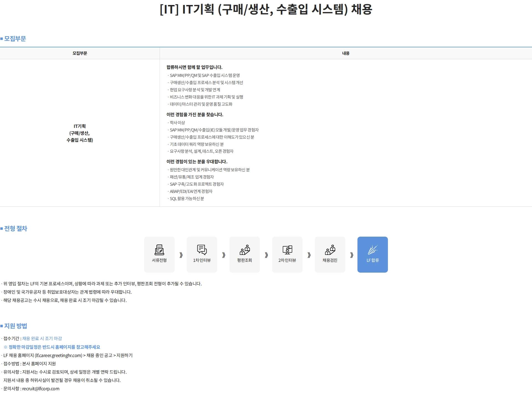Click the 채용검진 people icon
Screen dimensions: 532x398
point(330,250)
